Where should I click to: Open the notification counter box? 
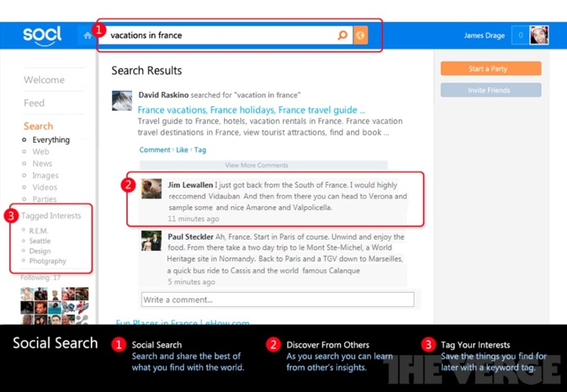tap(520, 35)
